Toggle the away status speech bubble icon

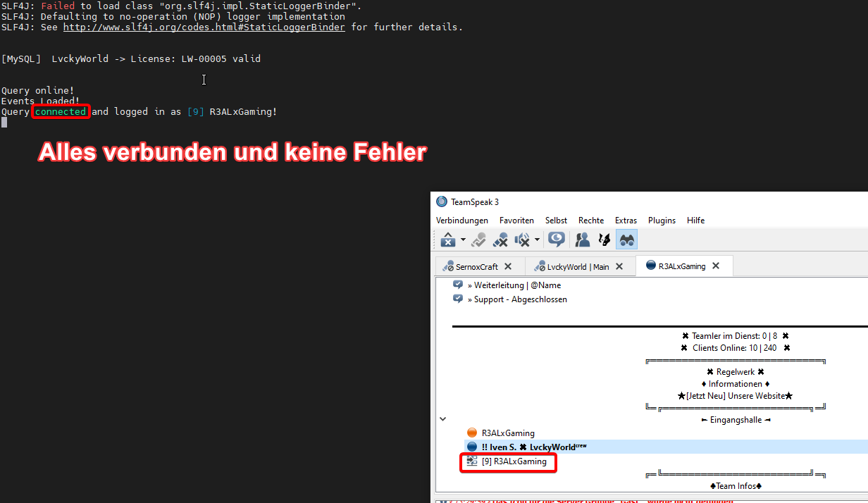[557, 240]
